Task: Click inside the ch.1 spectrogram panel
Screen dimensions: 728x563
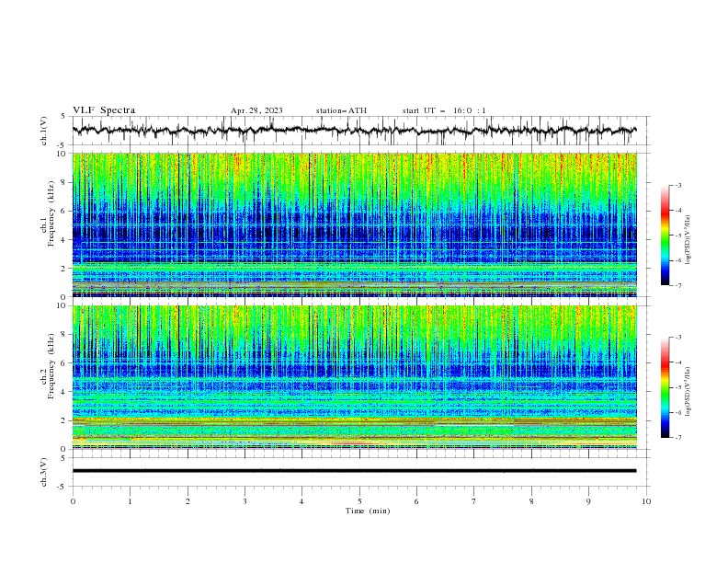Action: pyautogui.click(x=354, y=224)
